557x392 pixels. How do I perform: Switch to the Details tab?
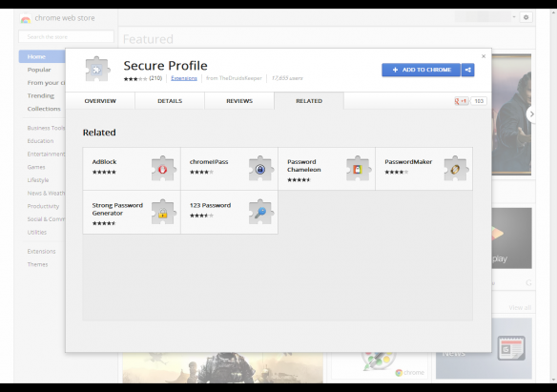click(x=170, y=101)
